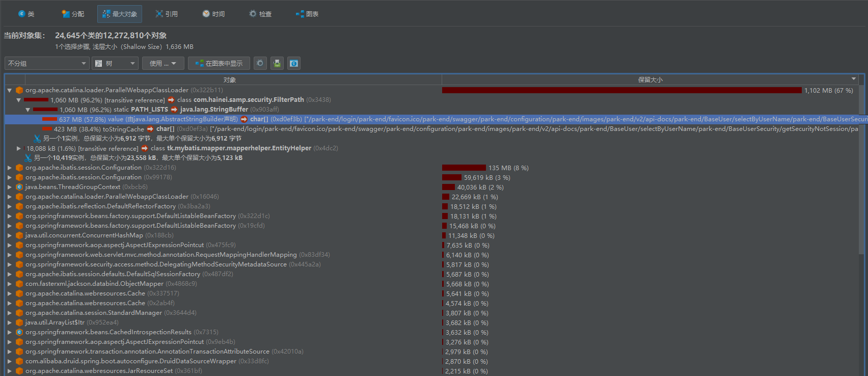The width and height of the screenshot is (868, 376).
Task: Select AspectJExpressionPointcut (0x9eb4b) row
Action: pyautogui.click(x=431, y=342)
